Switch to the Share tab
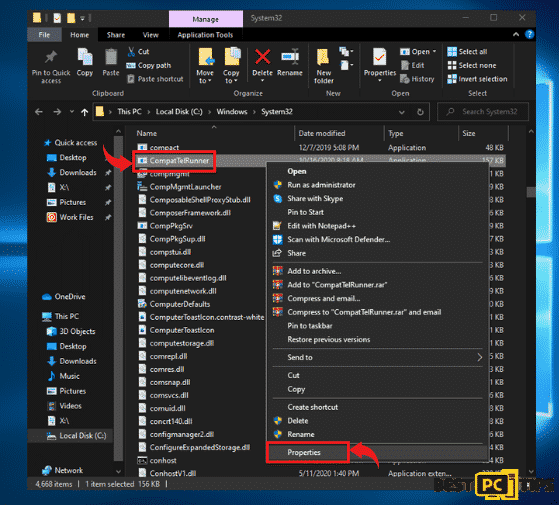This screenshot has height=505, width=559. point(116,35)
